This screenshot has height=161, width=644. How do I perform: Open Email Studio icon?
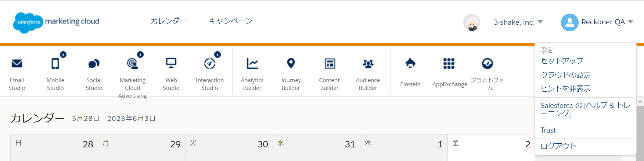(17, 64)
